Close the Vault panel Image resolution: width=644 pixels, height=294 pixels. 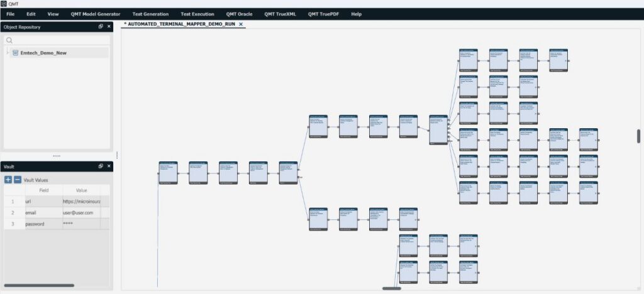[x=109, y=166]
